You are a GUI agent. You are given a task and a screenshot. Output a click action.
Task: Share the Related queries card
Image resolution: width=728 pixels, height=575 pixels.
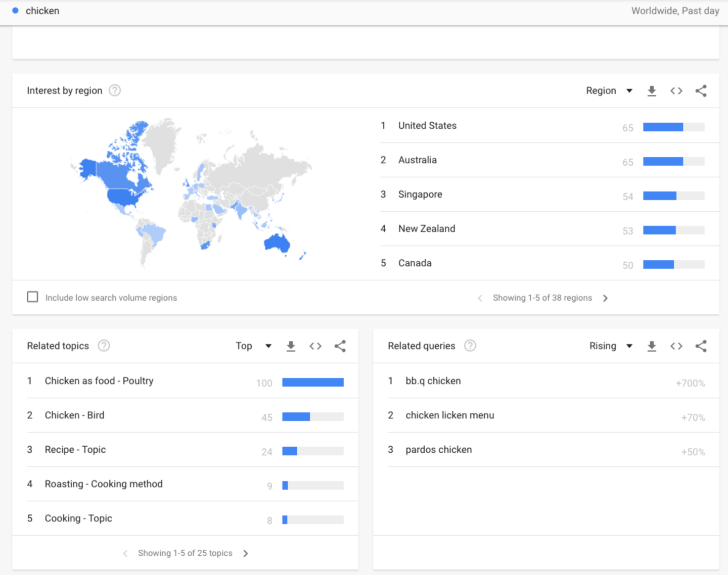[x=701, y=346]
